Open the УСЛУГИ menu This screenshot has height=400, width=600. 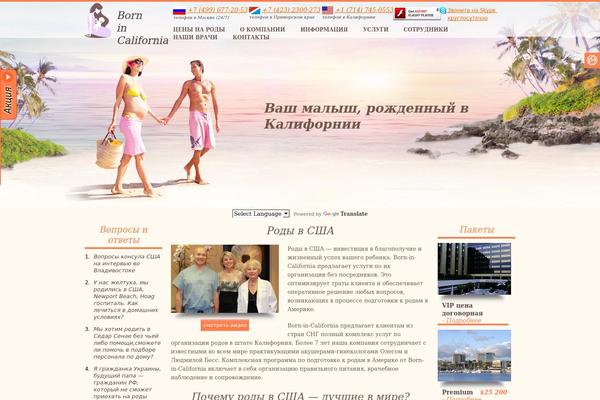(x=375, y=29)
